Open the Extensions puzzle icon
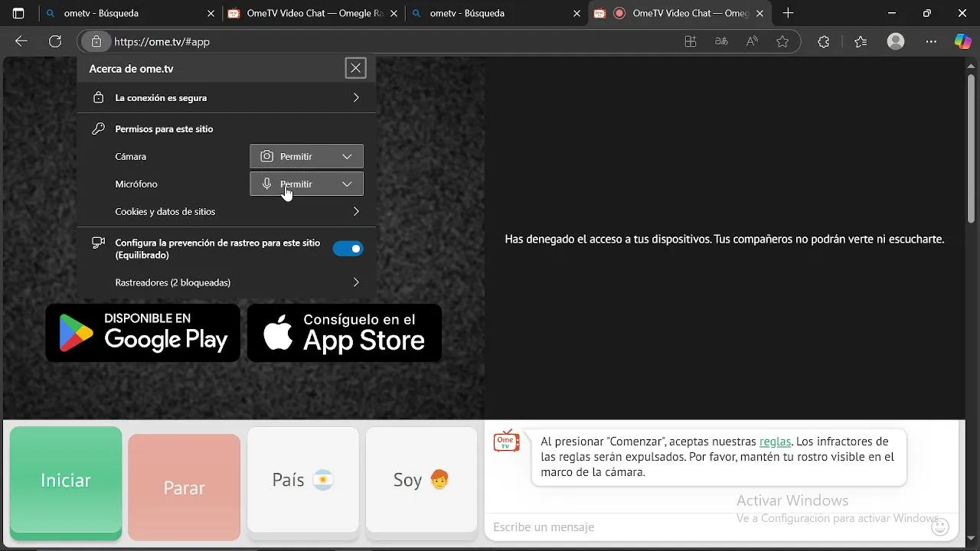This screenshot has height=551, width=980. tap(824, 42)
